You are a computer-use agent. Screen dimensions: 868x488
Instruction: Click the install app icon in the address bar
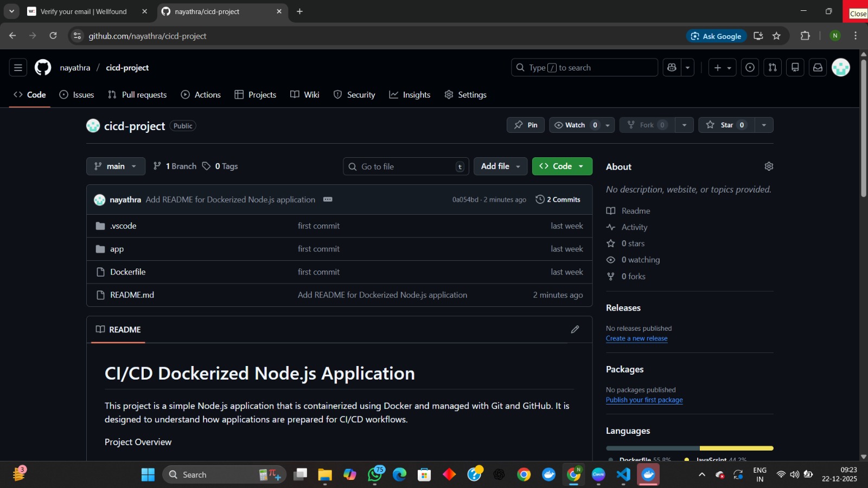758,36
